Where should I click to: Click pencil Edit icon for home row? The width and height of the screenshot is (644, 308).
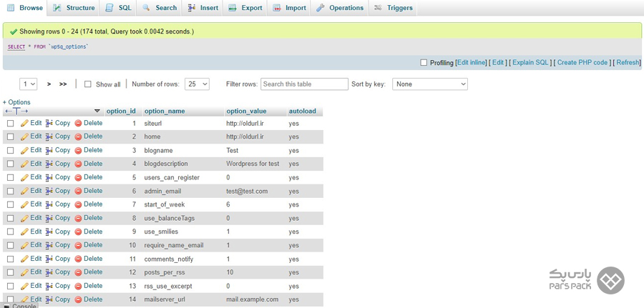pyautogui.click(x=24, y=136)
